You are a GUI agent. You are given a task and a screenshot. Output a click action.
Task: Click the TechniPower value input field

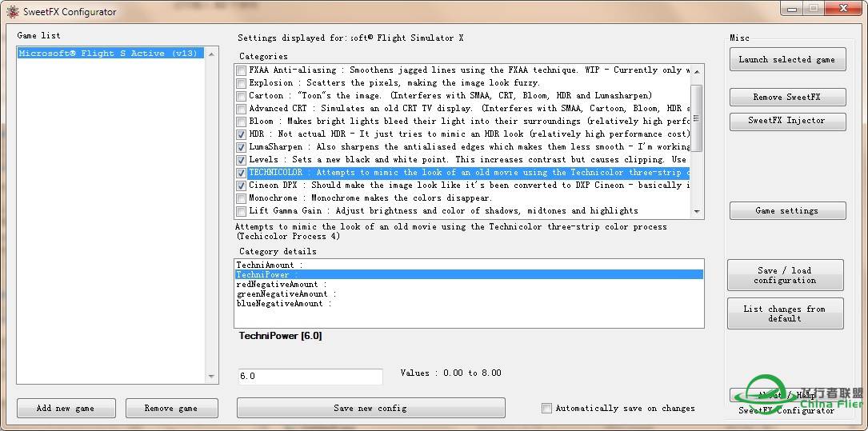tap(310, 376)
